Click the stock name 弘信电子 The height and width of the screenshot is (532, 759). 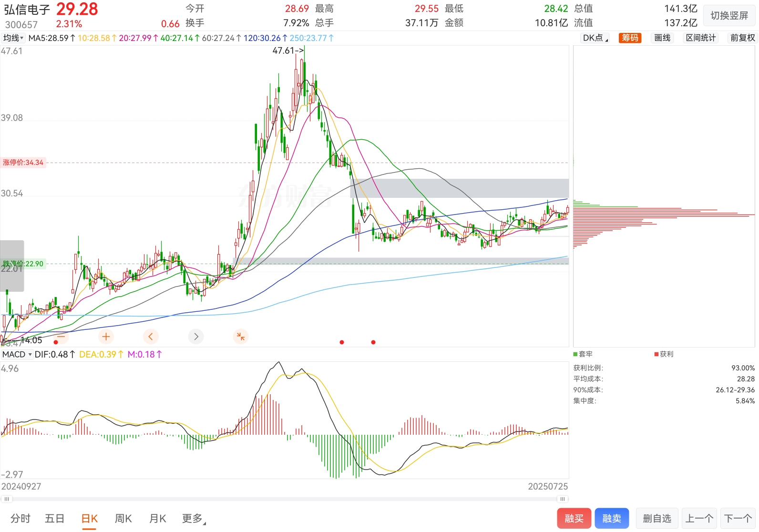pos(27,10)
